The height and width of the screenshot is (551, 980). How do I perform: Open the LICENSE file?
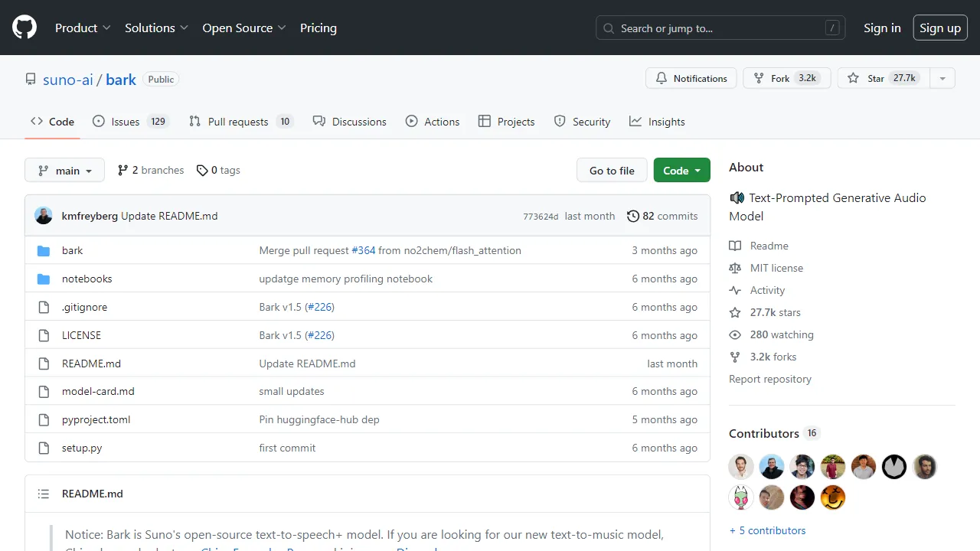pos(81,335)
